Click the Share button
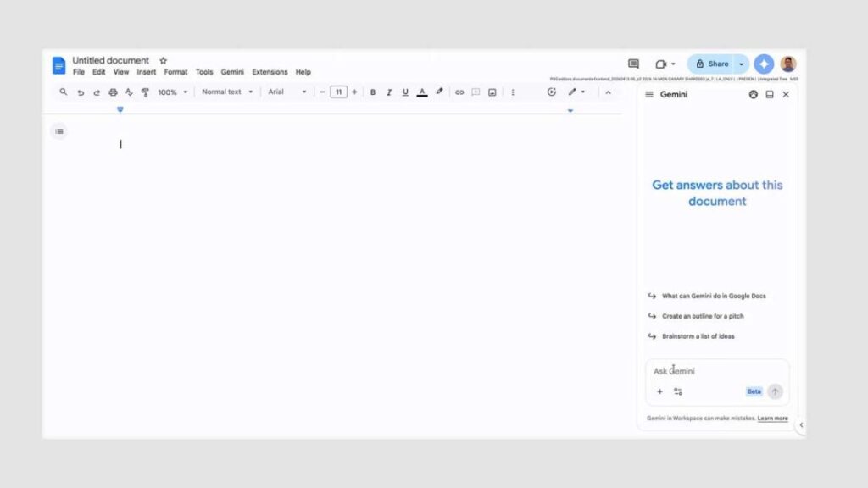The image size is (868, 488). pos(711,64)
